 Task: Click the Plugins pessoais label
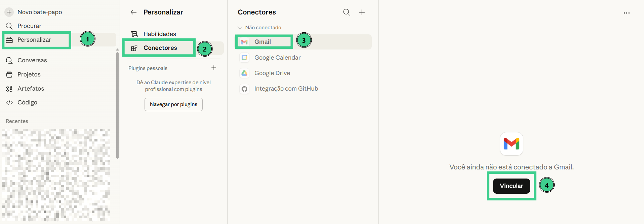pos(148,68)
